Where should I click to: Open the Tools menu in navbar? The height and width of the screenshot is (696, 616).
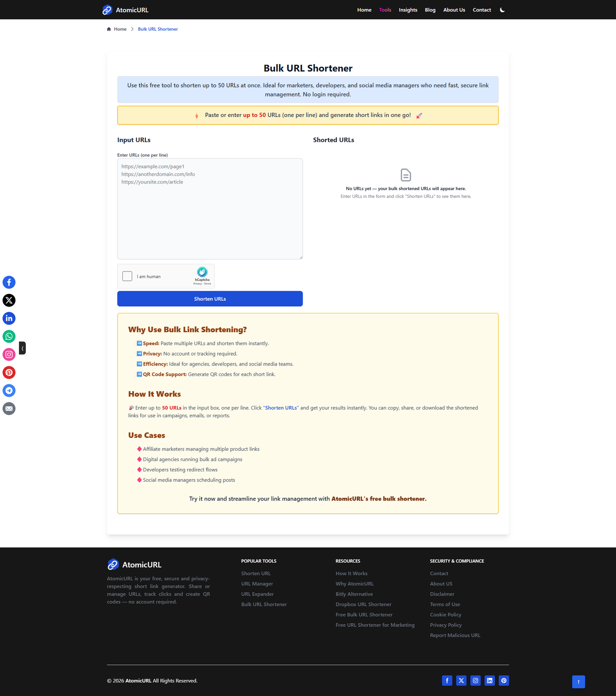point(385,10)
